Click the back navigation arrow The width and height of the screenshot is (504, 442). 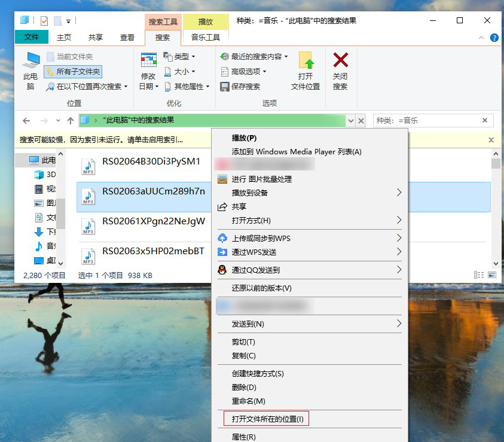coord(26,120)
